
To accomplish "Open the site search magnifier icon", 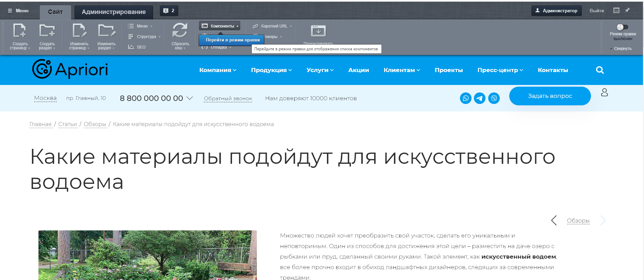I will (600, 70).
